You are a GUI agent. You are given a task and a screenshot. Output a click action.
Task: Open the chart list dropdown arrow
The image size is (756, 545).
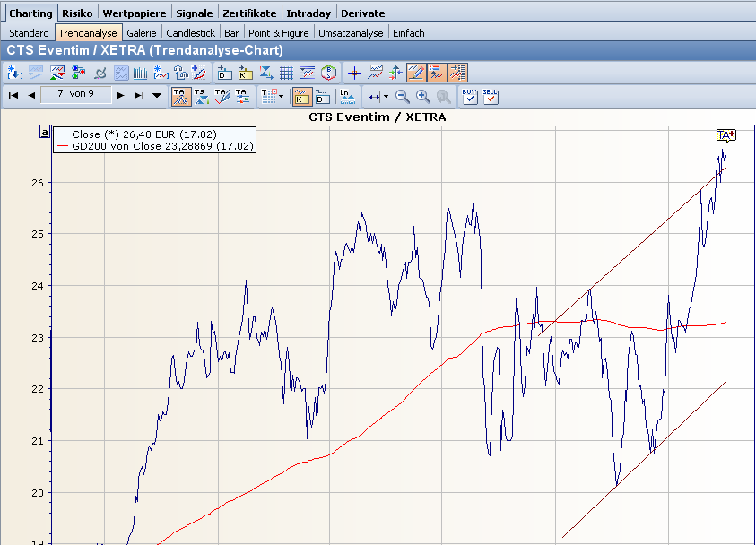[157, 95]
